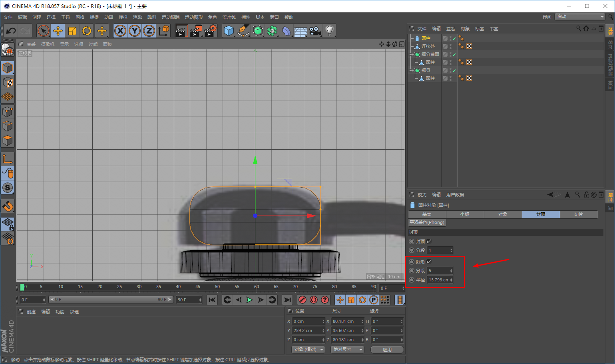Screen dimensions: 615x364
Task: Select the 连接处 object in the tree
Action: (428, 46)
